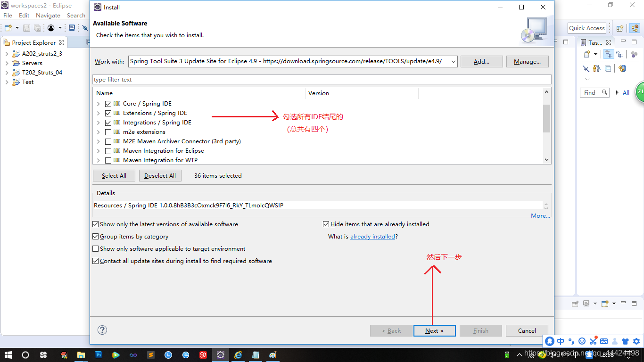Click the Install dialog help icon
This screenshot has width=644, height=362.
tap(102, 330)
